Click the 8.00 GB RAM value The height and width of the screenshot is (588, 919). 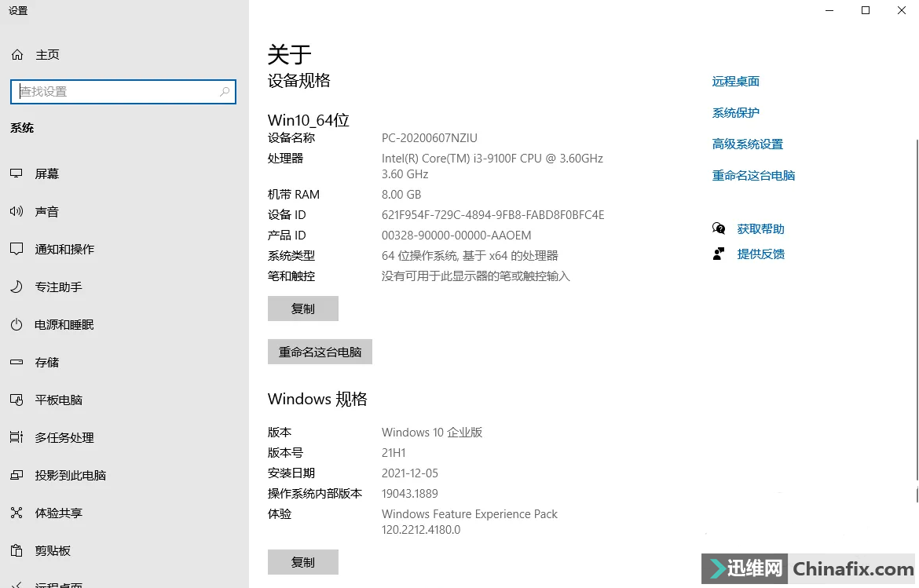click(x=401, y=194)
